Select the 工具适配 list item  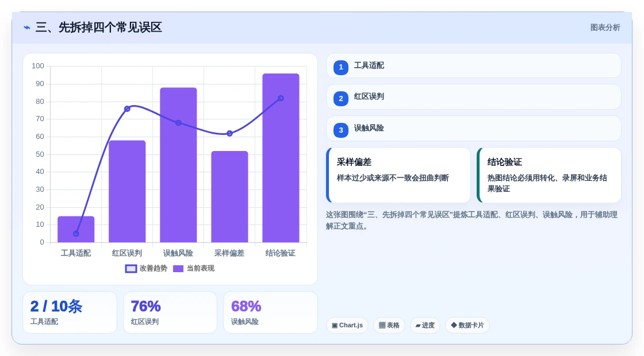coord(474,65)
